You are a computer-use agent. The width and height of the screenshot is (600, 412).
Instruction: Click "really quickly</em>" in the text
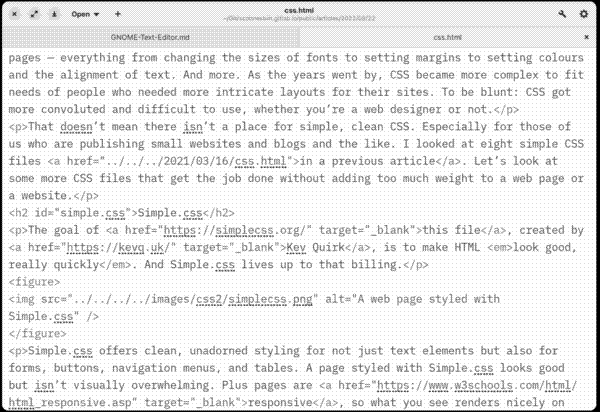coord(70,265)
